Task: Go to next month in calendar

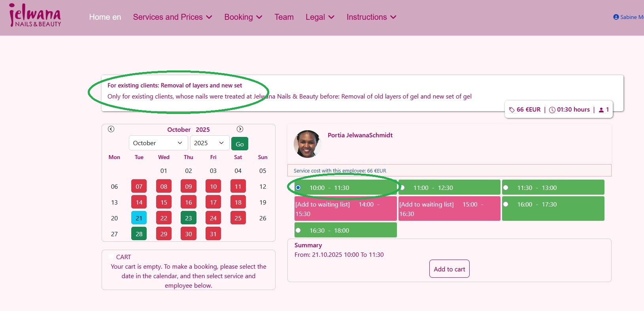Action: tap(240, 129)
